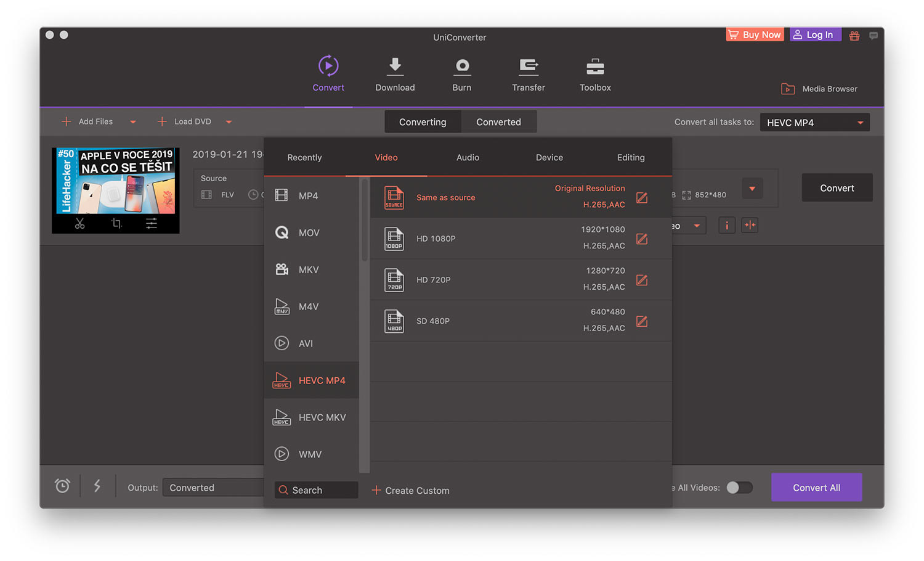Image resolution: width=924 pixels, height=561 pixels.
Task: Switch to the Audio format tab
Action: tap(468, 158)
